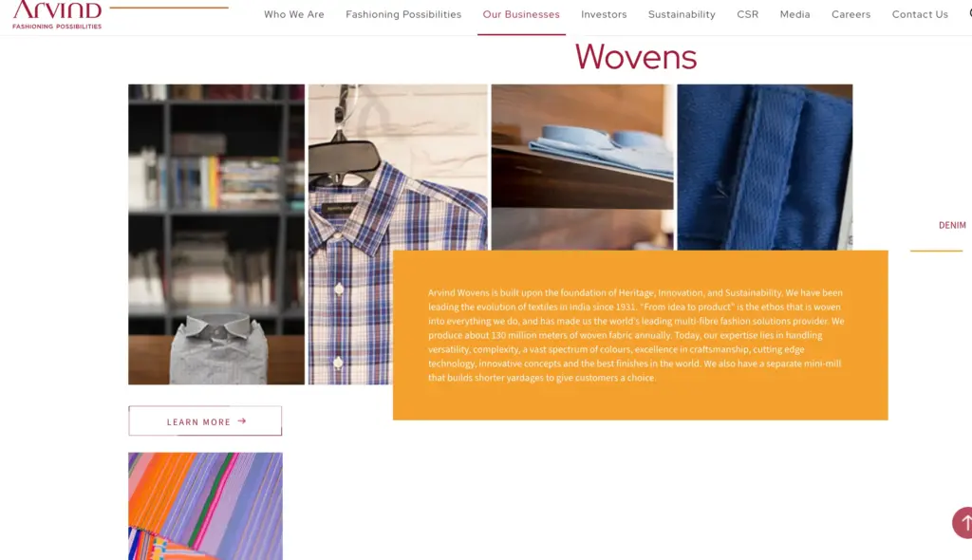Click the folded blue shirts image
The width and height of the screenshot is (972, 560).
pos(582,167)
